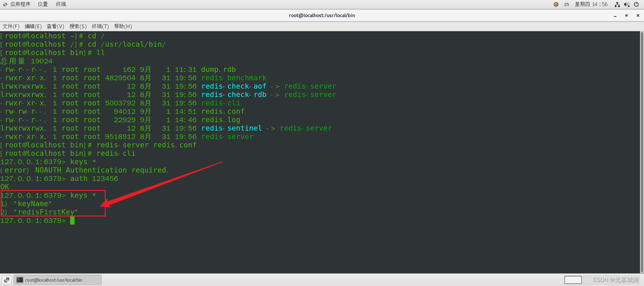Image resolution: width=644 pixels, height=286 pixels.
Task: Open the clock showing 星期四 14:56
Action: pyautogui.click(x=591, y=4)
